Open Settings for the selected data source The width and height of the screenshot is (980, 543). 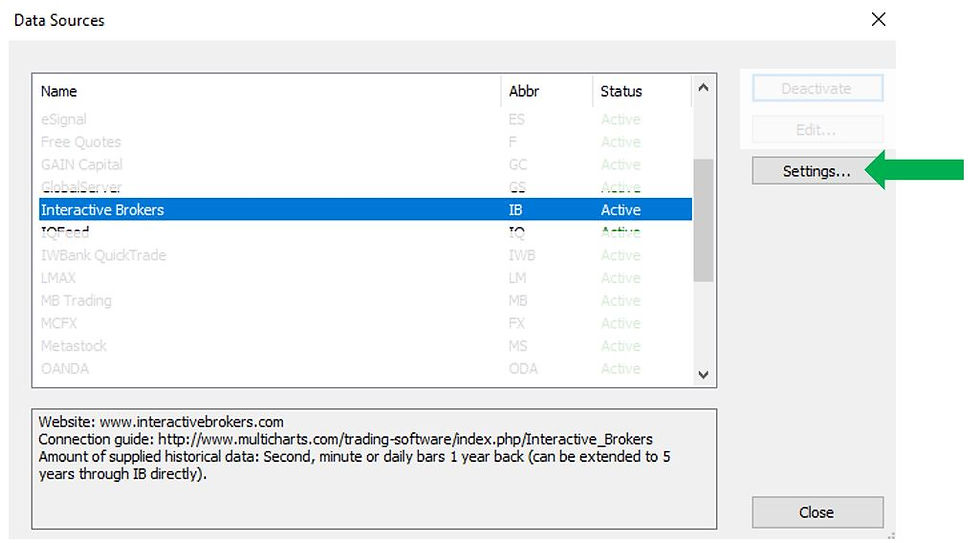[816, 171]
